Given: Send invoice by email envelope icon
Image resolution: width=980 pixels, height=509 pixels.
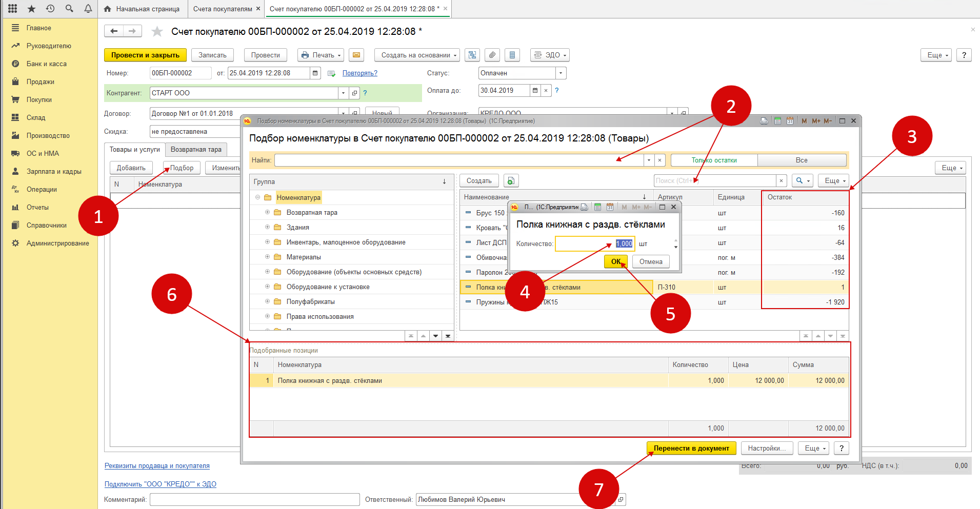Looking at the screenshot, I should click(x=356, y=55).
